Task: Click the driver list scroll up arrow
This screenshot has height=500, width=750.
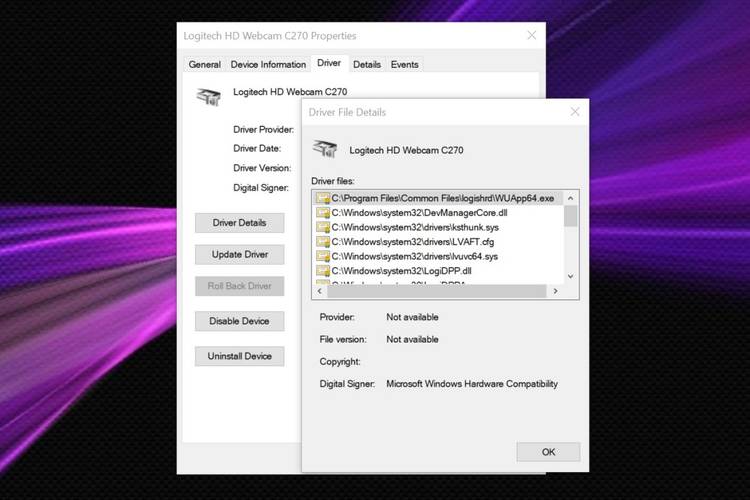Action: click(x=570, y=198)
